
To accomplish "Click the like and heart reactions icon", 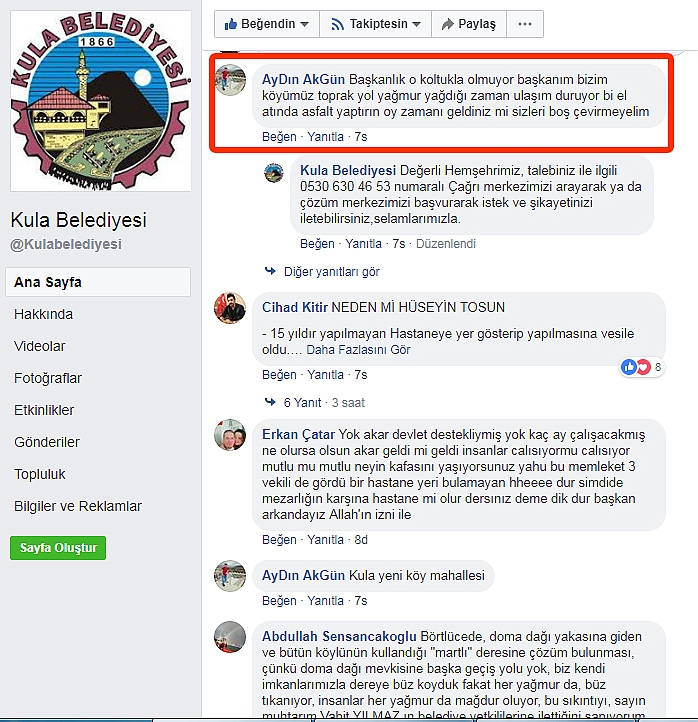I will pos(636,367).
